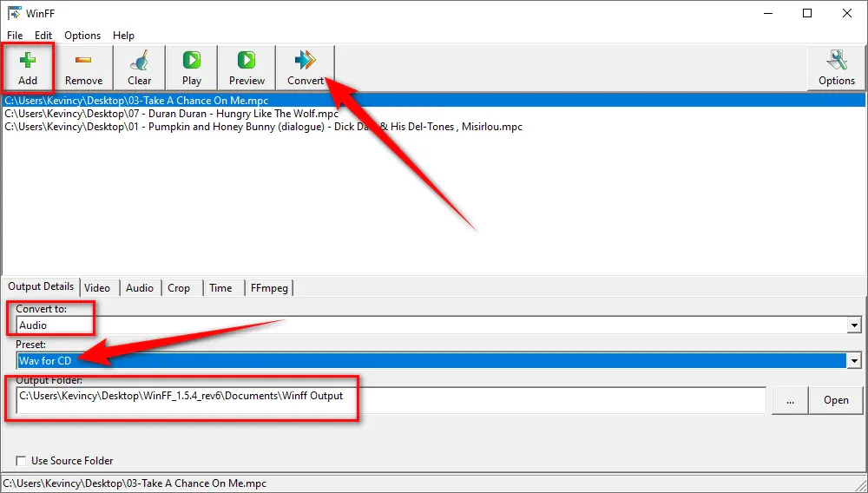Screen dimensions: 868x493
Task: Remove the selected file from the list
Action: tap(83, 68)
